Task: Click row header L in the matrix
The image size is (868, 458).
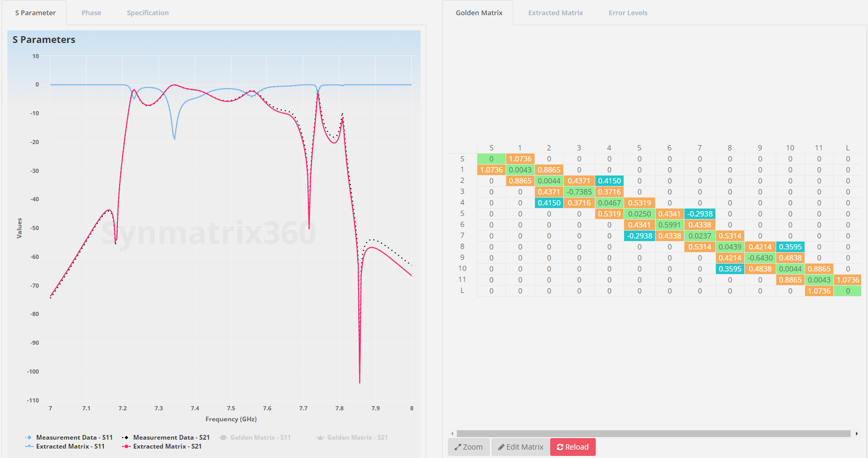Action: [x=462, y=290]
